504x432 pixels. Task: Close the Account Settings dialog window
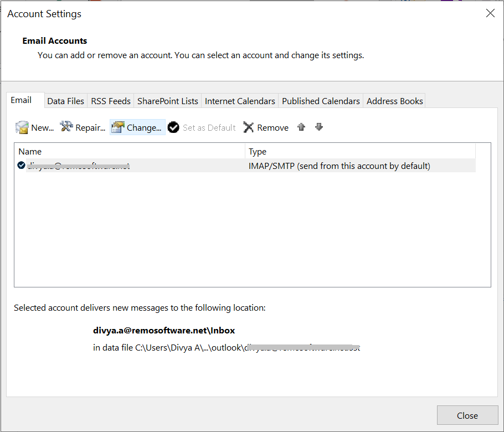pyautogui.click(x=490, y=14)
